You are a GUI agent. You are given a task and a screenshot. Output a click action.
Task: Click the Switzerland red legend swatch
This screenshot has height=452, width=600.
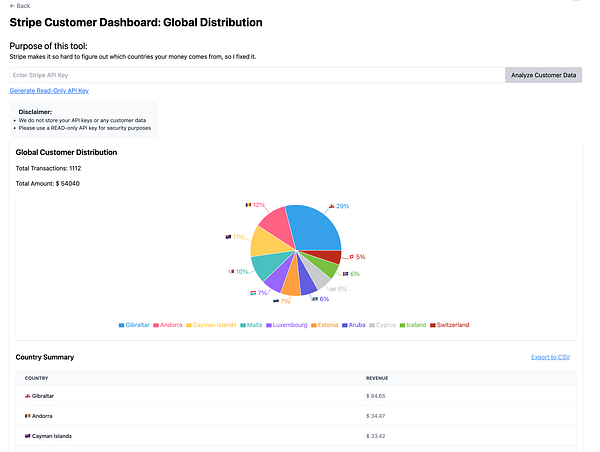[432, 325]
